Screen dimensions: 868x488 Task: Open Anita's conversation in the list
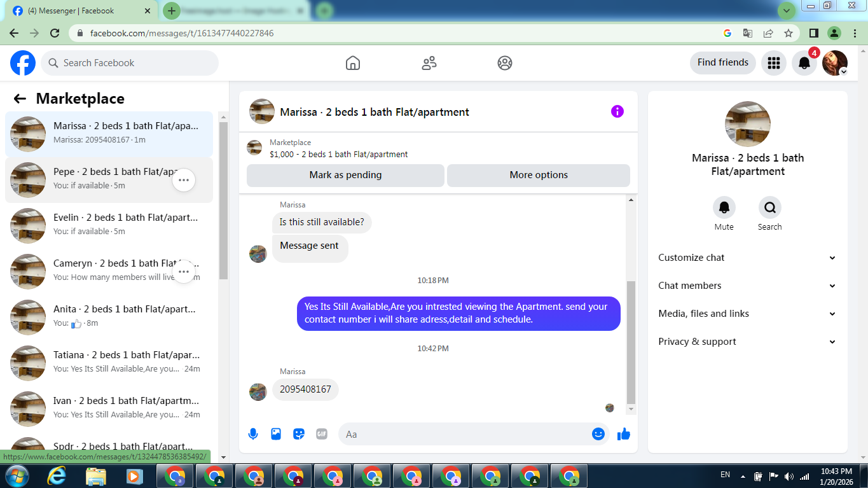click(109, 317)
